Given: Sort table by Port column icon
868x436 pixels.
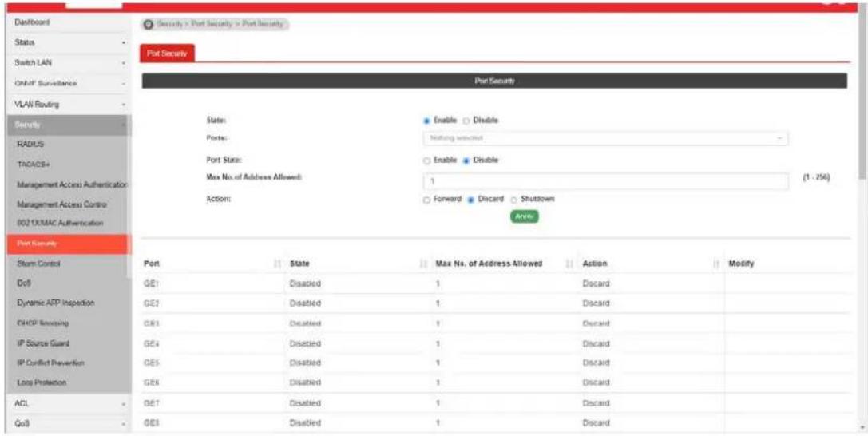Looking at the screenshot, I should point(278,264).
